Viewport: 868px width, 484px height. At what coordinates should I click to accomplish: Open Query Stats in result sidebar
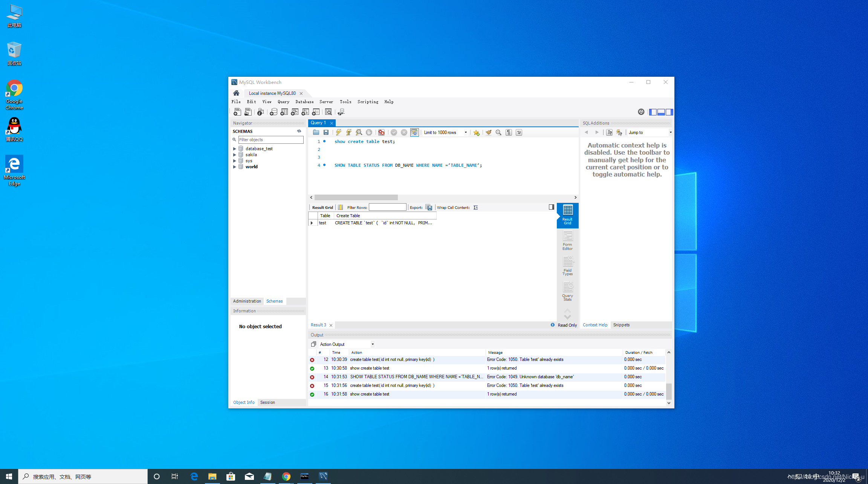pos(567,291)
